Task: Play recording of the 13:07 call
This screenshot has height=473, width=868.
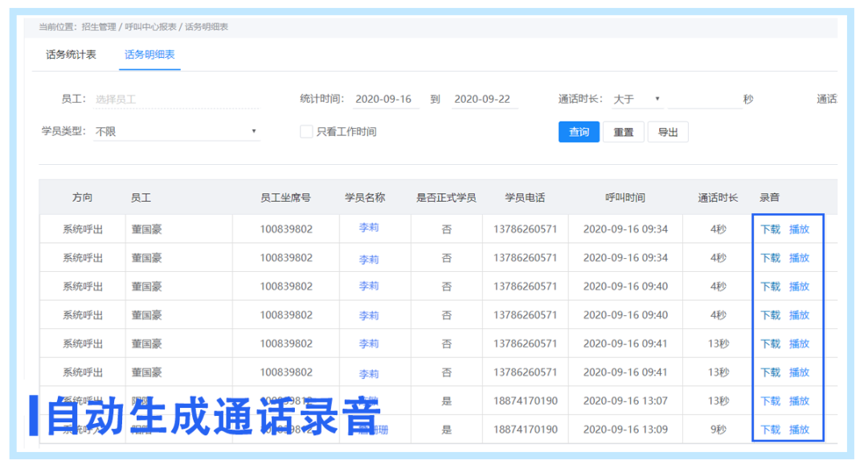Action: point(799,401)
